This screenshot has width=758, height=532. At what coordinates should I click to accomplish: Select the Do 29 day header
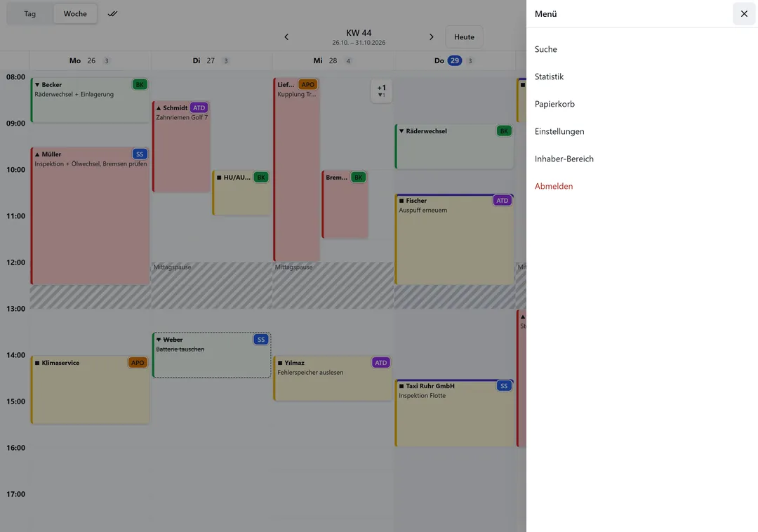pyautogui.click(x=454, y=61)
